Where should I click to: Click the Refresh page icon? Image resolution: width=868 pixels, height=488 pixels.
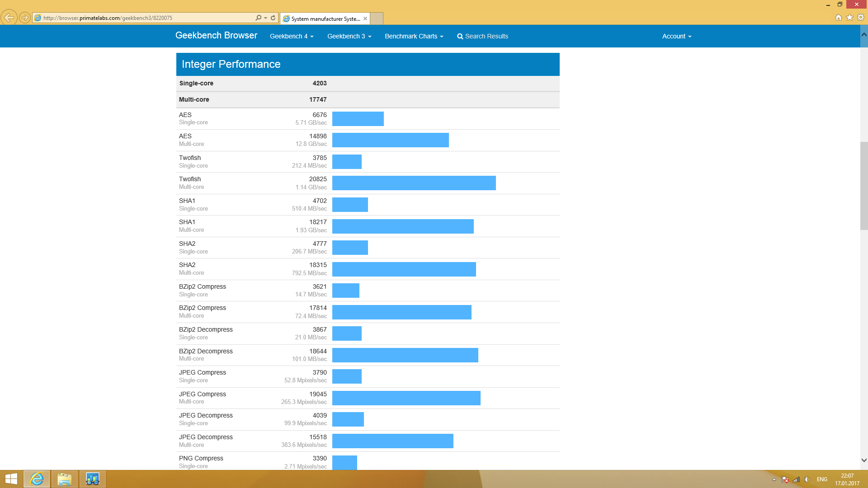[273, 18]
